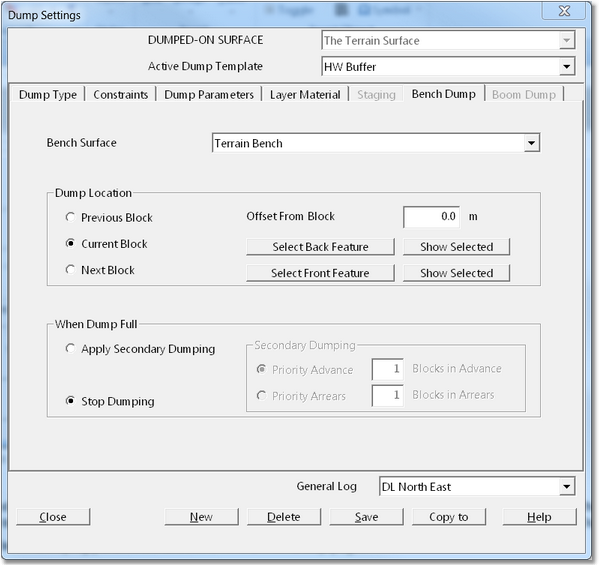Screen dimensions: 599x567
Task: Click the Close button
Action: [x=53, y=517]
